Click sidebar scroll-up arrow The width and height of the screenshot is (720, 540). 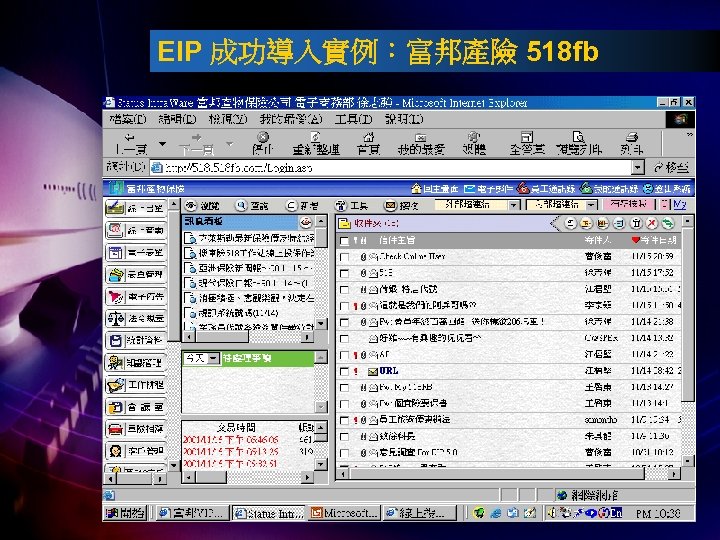click(x=174, y=204)
